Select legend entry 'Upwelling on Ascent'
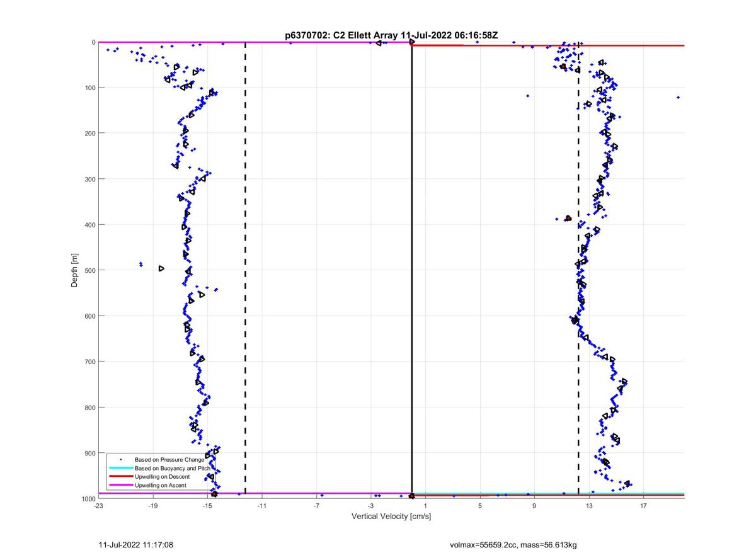This screenshot has width=756, height=560. pyautogui.click(x=161, y=485)
